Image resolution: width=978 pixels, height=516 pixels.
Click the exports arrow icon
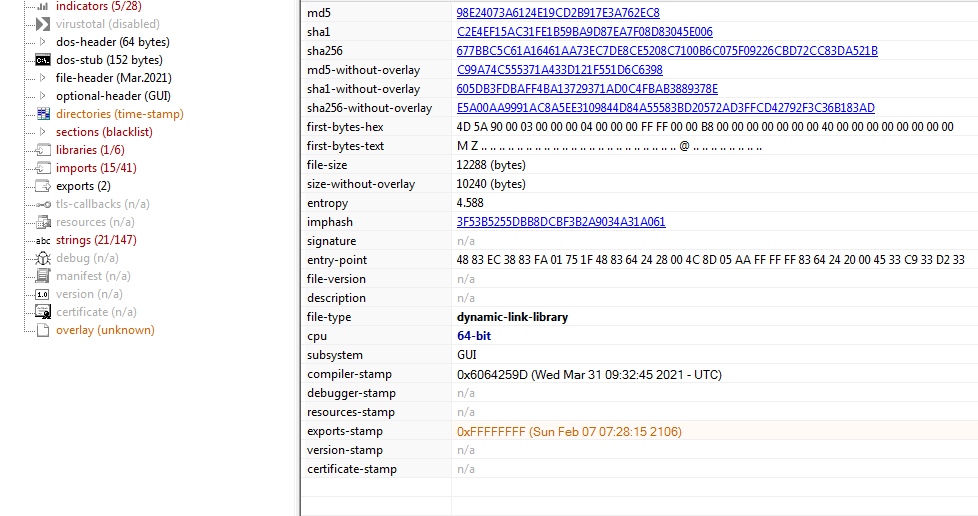click(x=43, y=186)
